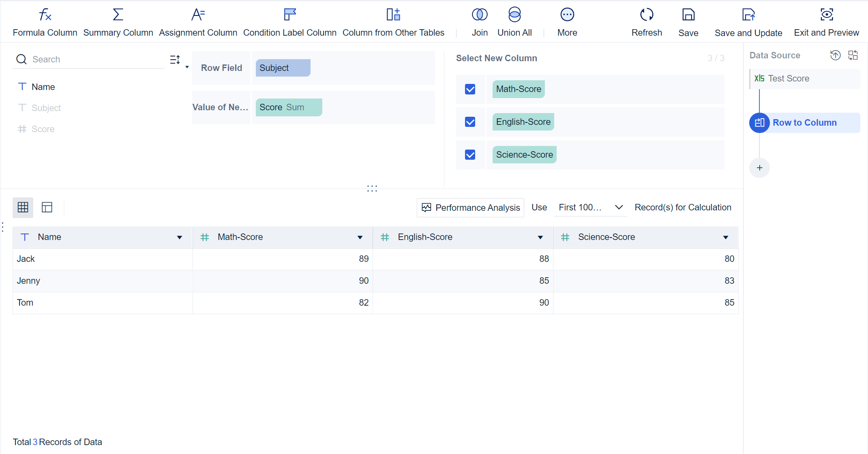
Task: Click the Jack row name cell
Action: coord(103,259)
